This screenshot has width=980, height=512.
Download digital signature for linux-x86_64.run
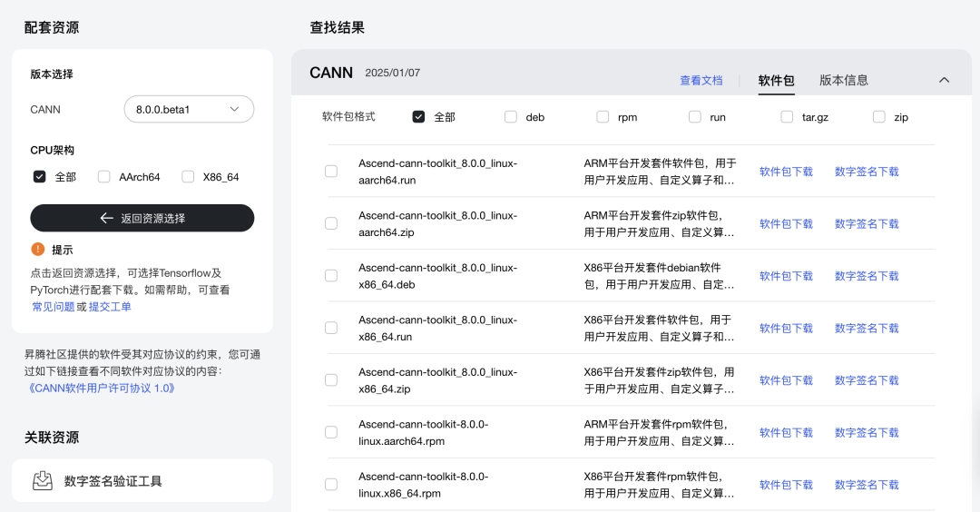coord(867,329)
